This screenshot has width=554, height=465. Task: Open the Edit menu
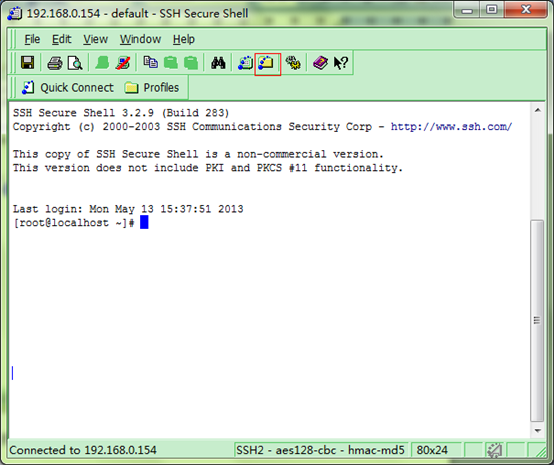click(x=62, y=39)
